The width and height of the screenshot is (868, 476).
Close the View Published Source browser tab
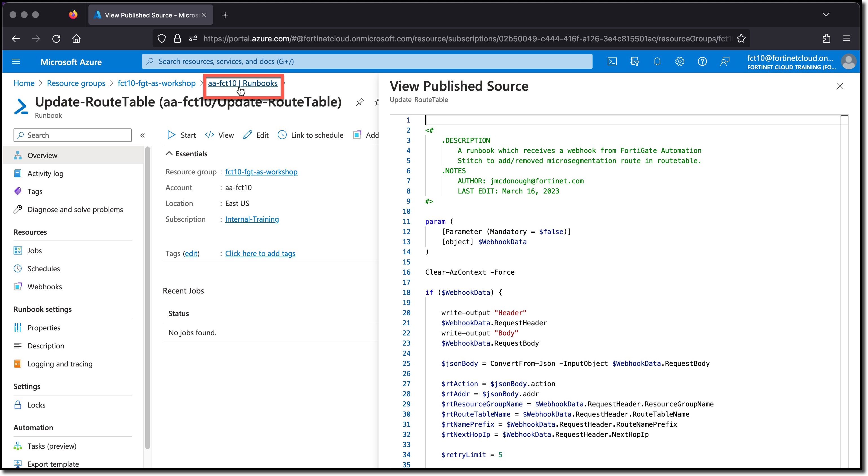(204, 15)
